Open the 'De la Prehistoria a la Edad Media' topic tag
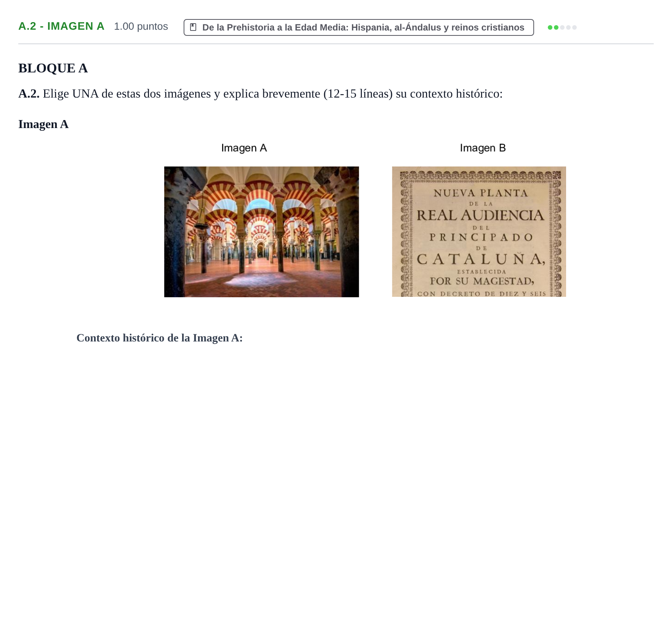 coord(358,27)
